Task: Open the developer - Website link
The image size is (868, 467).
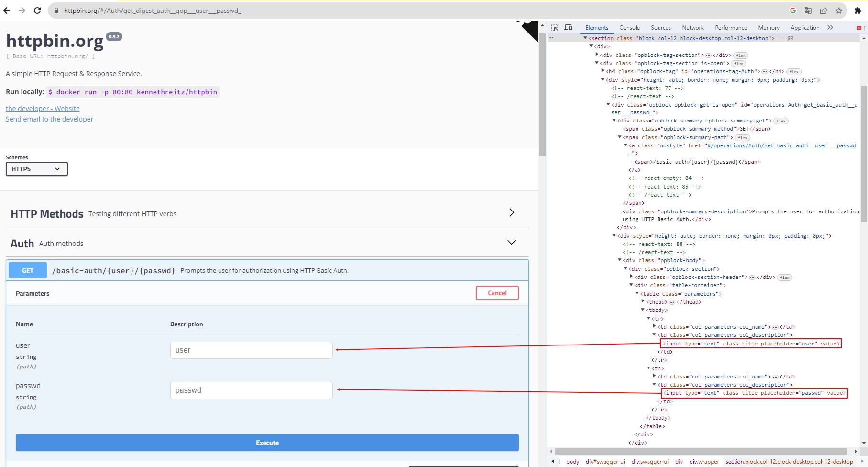Action: 43,109
